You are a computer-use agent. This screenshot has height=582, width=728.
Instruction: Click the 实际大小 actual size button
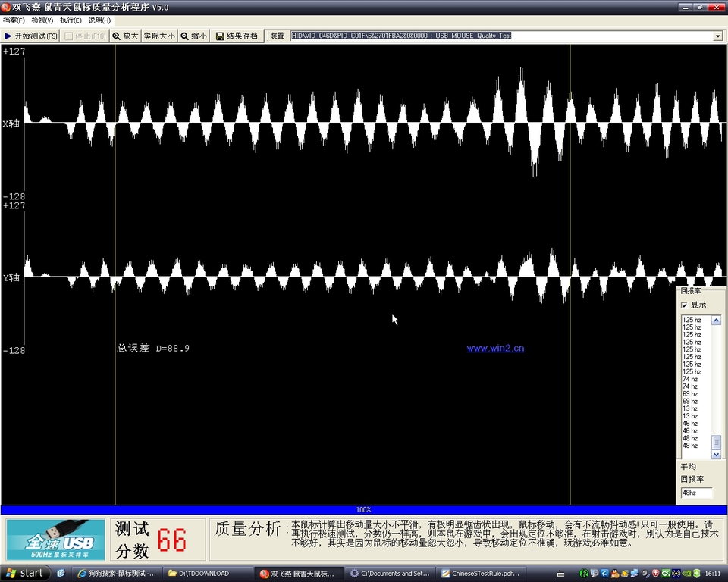pyautogui.click(x=159, y=36)
